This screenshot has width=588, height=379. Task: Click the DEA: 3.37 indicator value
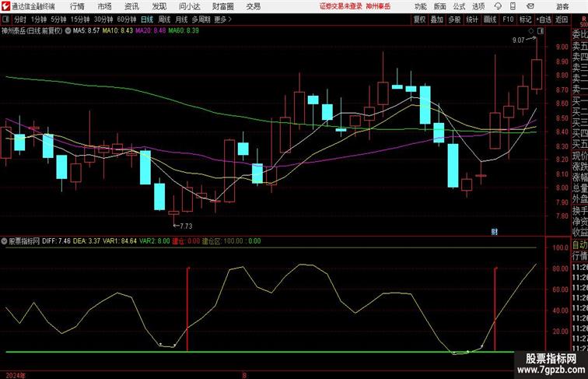86,241
